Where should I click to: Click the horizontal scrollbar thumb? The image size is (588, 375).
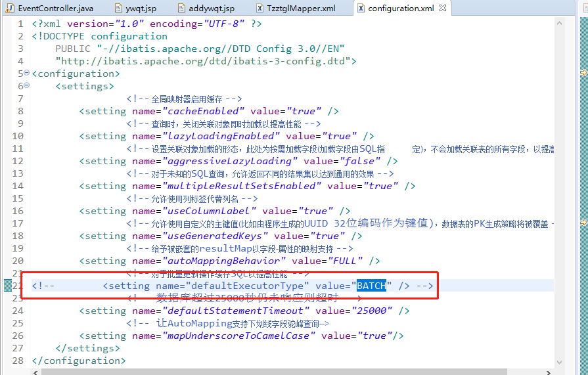(274, 372)
